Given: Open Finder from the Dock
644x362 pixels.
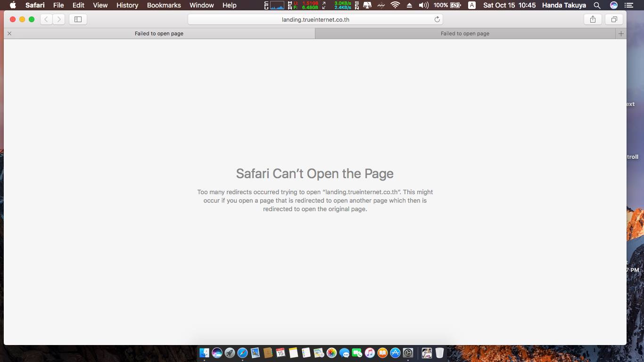Looking at the screenshot, I should (x=204, y=353).
